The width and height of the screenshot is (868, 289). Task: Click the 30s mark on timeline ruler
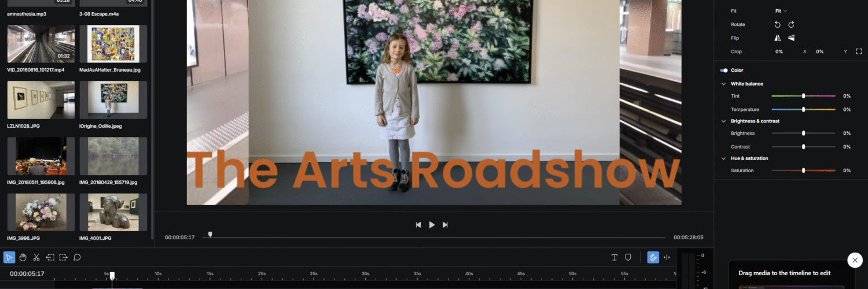click(365, 273)
